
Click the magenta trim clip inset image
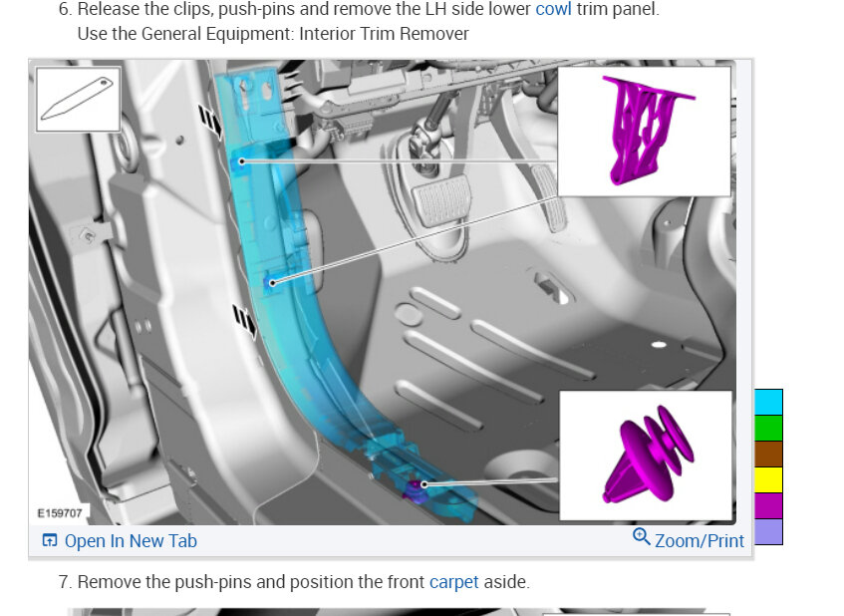(x=644, y=131)
